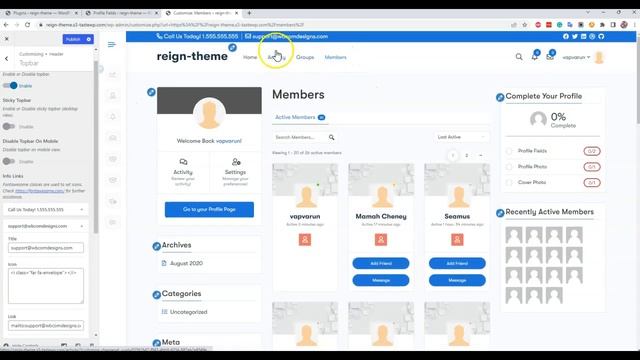This screenshot has width=640, height=360.
Task: Click the members search magnifier button
Action: click(x=331, y=138)
